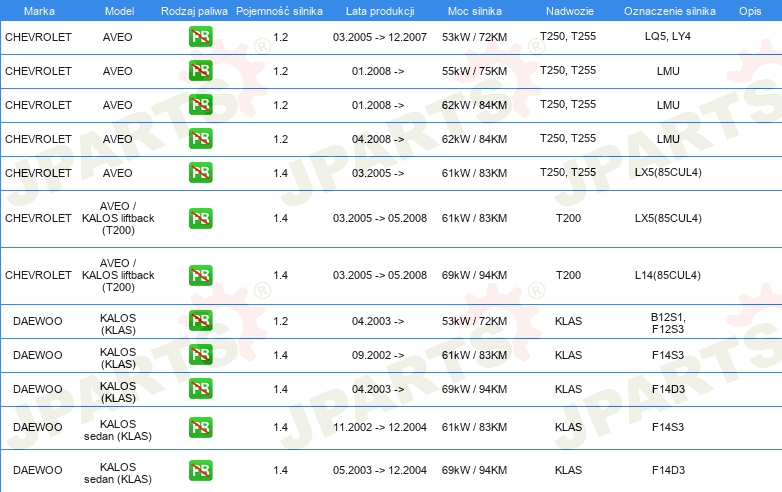Click the Model column header
The width and height of the screenshot is (782, 492).
click(x=117, y=10)
